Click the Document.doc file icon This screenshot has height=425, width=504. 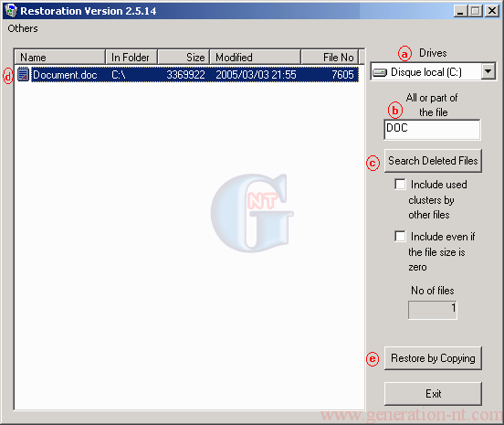(23, 74)
